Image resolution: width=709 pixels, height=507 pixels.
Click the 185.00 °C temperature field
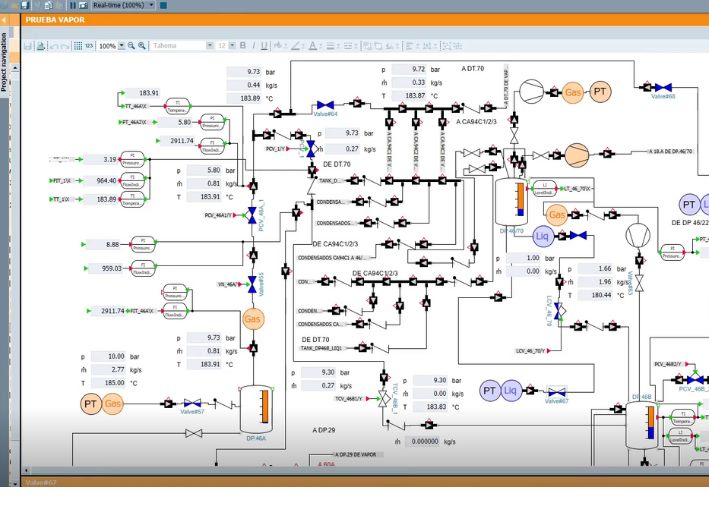point(108,383)
